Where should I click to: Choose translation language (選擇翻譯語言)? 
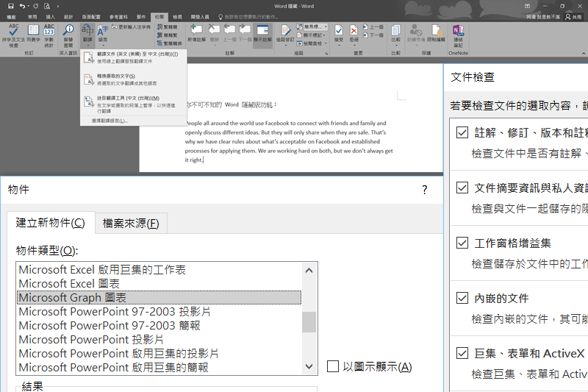click(134, 121)
